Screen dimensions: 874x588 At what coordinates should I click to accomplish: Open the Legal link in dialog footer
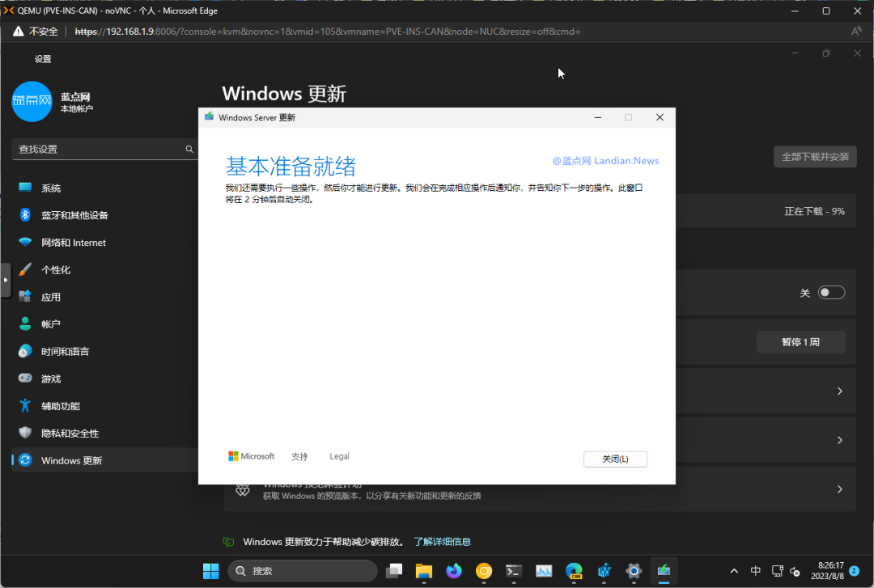[x=339, y=456]
